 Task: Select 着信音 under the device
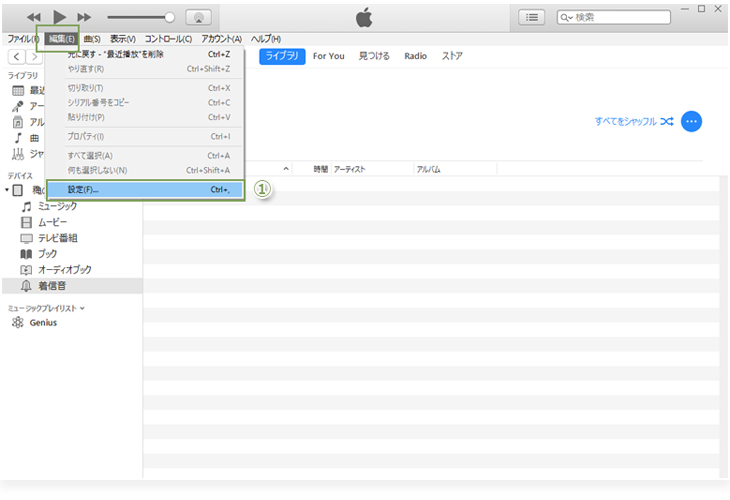(72, 286)
